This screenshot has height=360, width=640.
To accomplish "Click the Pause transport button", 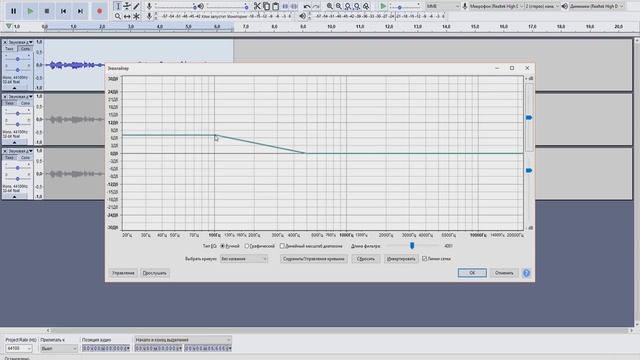I will [13, 11].
